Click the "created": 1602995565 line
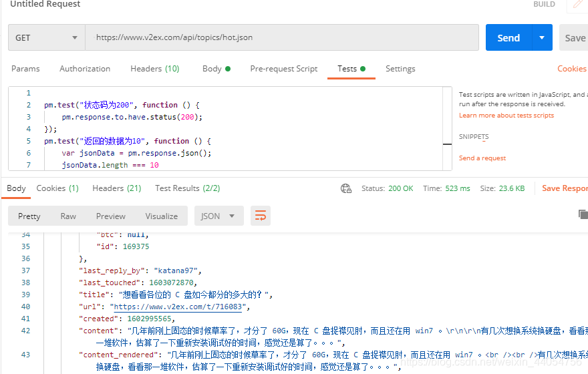Screen dimensions: 588x374 click(127, 319)
